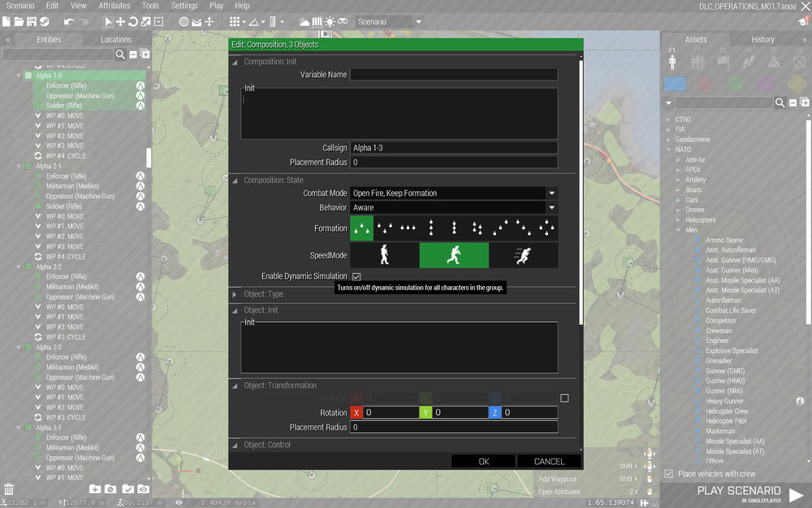The height and width of the screenshot is (508, 812).
Task: Activate the Rotate widget in the toolbar
Action: pos(134,21)
